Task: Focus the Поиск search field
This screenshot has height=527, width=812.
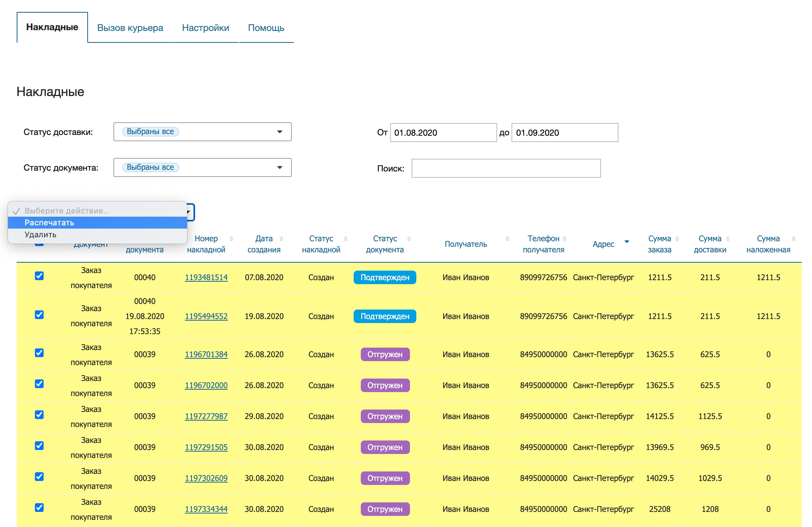Action: tap(506, 168)
